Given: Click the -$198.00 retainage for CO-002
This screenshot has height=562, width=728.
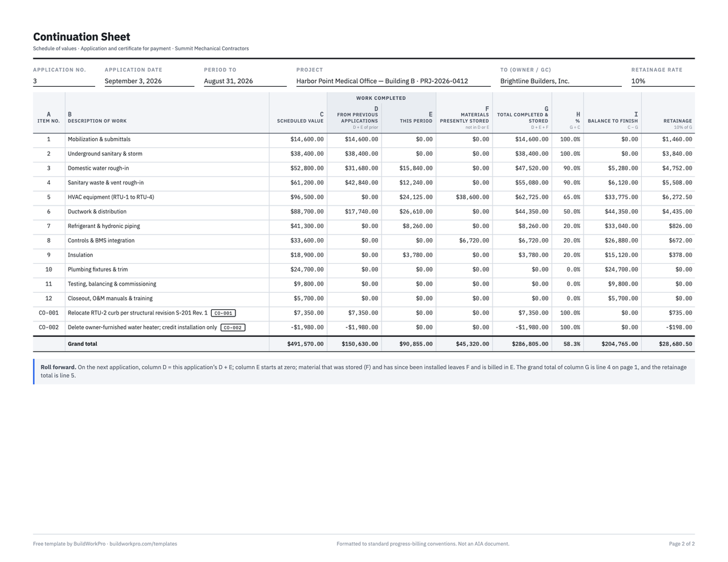Looking at the screenshot, I should (679, 327).
